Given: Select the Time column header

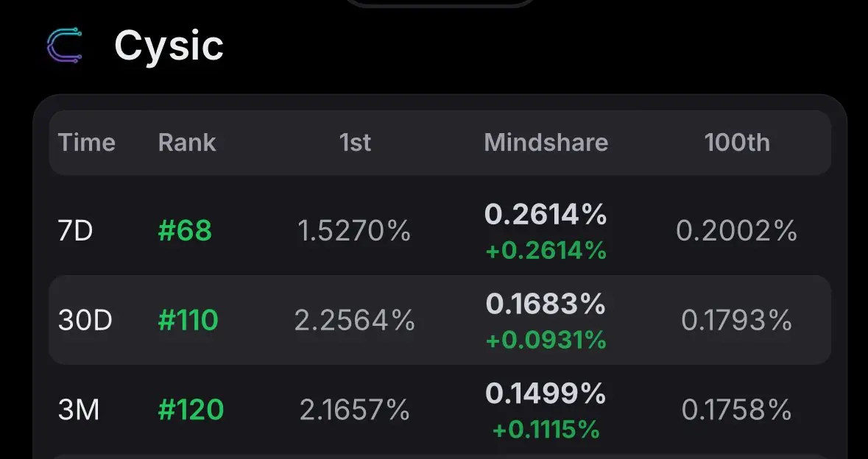Looking at the screenshot, I should click(87, 143).
